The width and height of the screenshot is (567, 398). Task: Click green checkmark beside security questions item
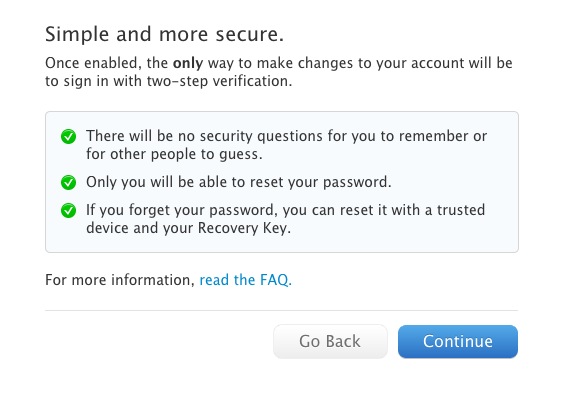[68, 137]
